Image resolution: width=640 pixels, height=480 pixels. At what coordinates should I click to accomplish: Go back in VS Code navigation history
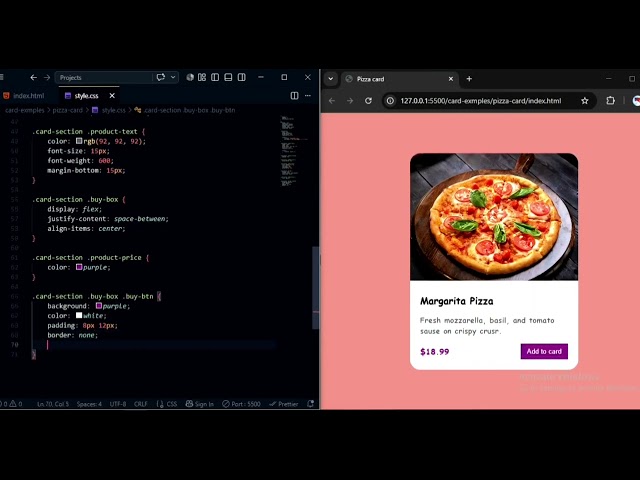click(x=33, y=78)
